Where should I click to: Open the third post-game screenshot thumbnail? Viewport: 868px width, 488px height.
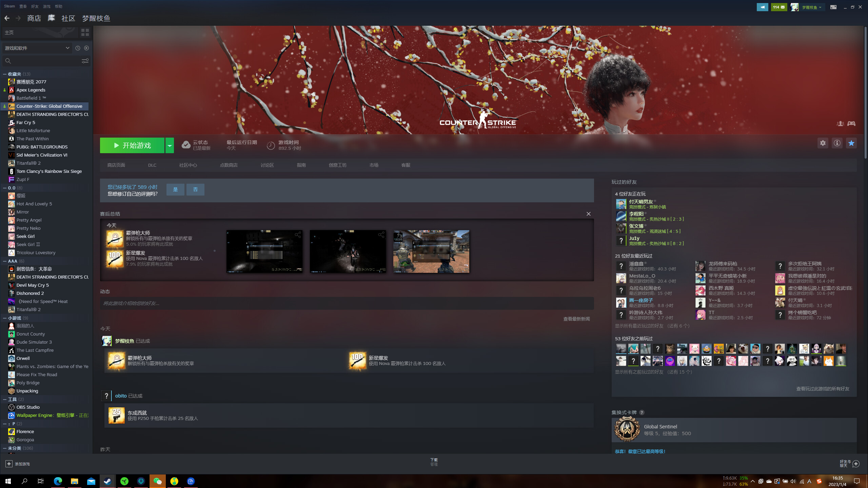[x=431, y=251]
